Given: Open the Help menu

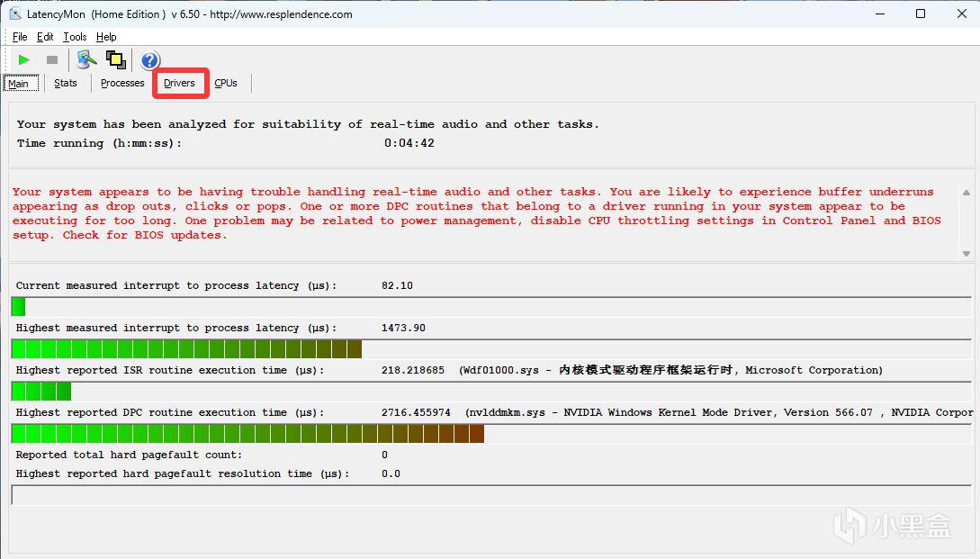Looking at the screenshot, I should [x=106, y=37].
